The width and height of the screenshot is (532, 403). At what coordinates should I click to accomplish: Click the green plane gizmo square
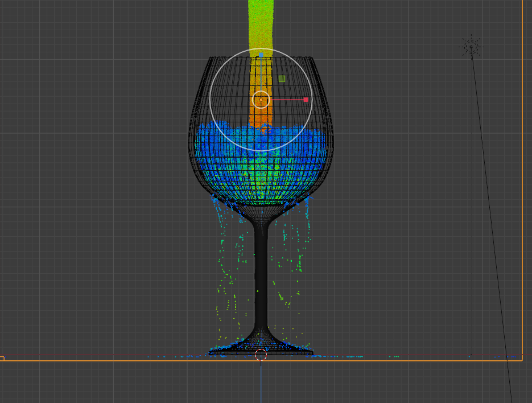[x=282, y=79]
